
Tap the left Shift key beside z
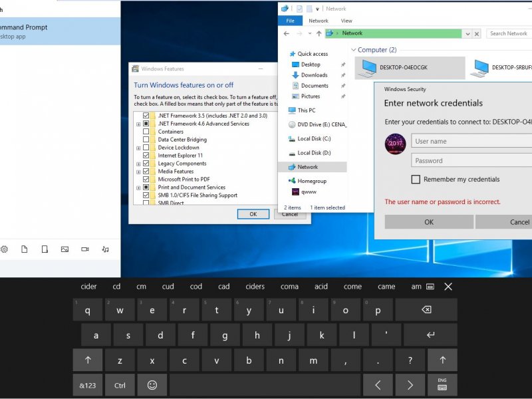point(88,360)
